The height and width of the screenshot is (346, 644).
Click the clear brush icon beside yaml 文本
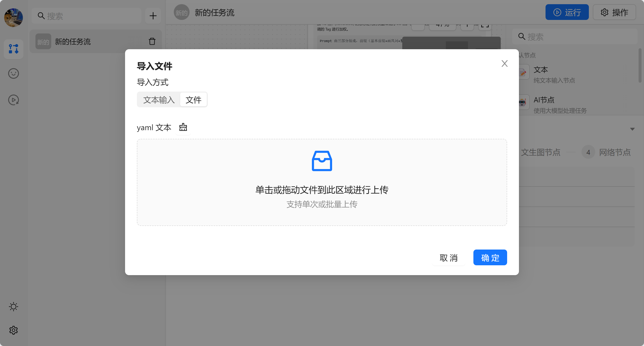183,127
